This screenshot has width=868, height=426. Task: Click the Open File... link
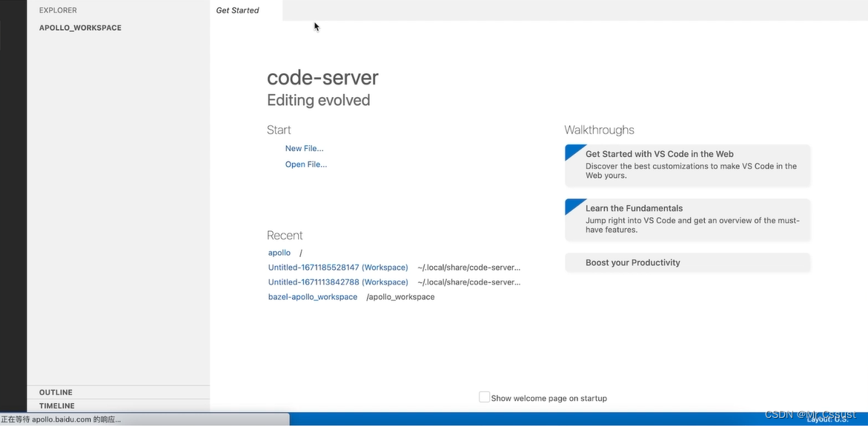[x=305, y=164]
